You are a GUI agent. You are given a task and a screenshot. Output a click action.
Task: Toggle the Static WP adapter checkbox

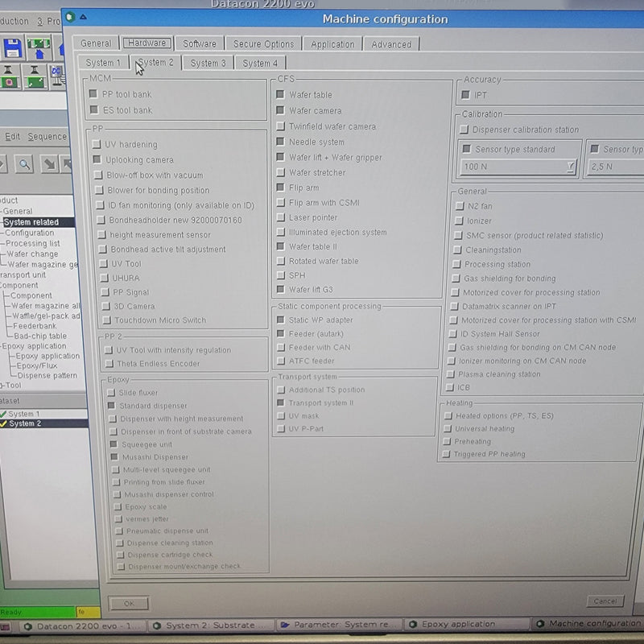tap(281, 320)
